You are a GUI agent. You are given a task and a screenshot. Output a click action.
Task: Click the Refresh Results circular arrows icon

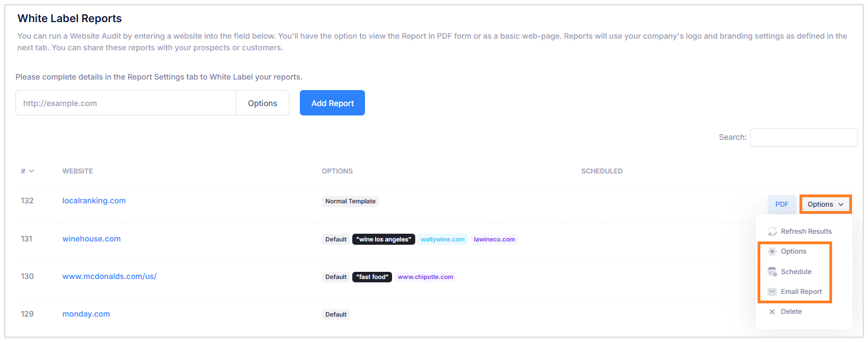pyautogui.click(x=772, y=231)
